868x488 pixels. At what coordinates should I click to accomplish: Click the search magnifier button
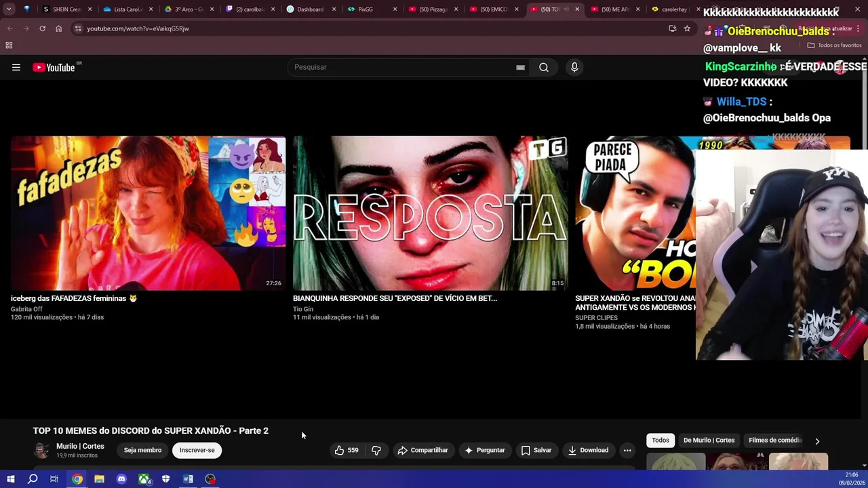(x=544, y=67)
